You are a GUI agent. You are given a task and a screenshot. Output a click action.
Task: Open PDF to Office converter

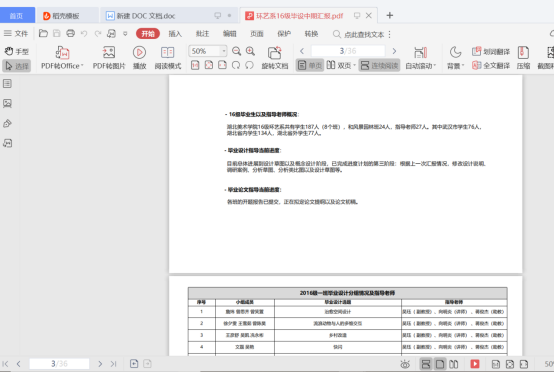(62, 58)
